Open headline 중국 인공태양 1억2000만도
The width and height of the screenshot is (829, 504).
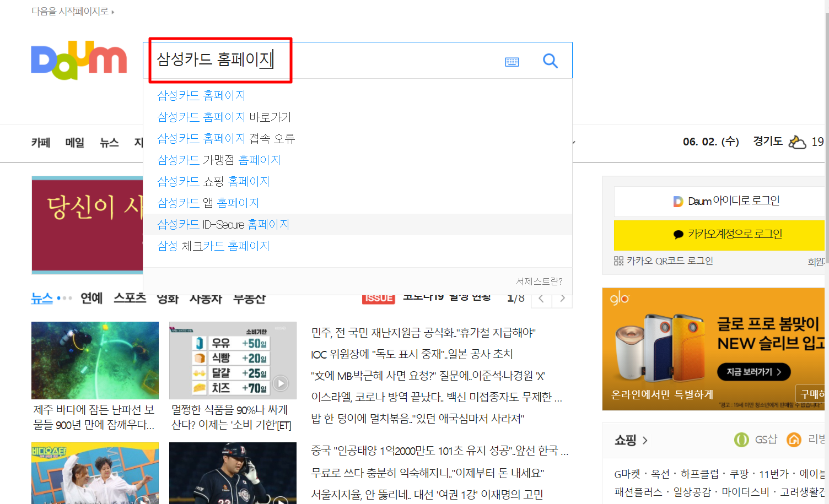(x=440, y=451)
